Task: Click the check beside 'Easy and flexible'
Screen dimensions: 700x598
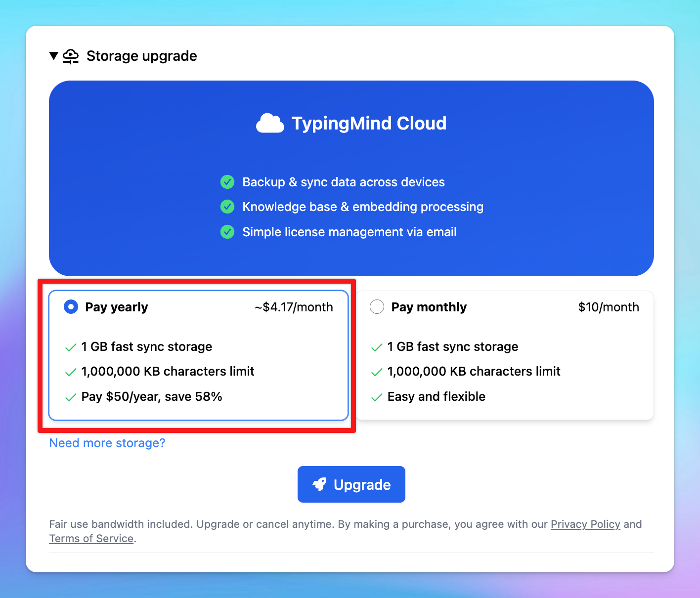Action: (377, 397)
